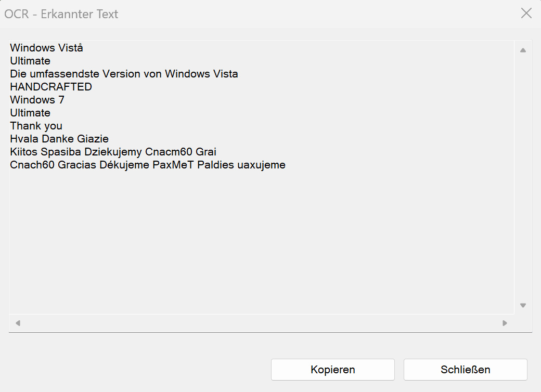Viewport: 541px width, 392px height.
Task: Place cursor in the 'Windows Vistå' line
Action: 47,48
